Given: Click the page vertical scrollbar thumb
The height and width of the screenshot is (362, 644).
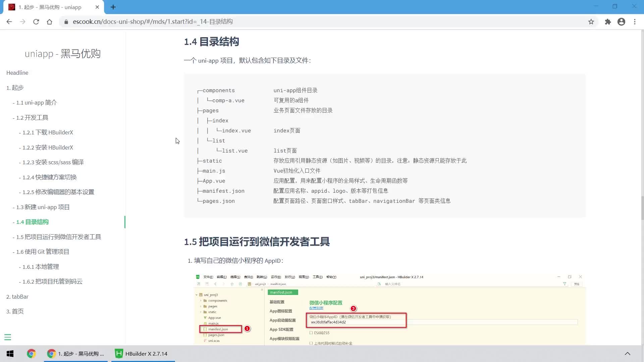Looking at the screenshot, I should pyautogui.click(x=642, y=208).
